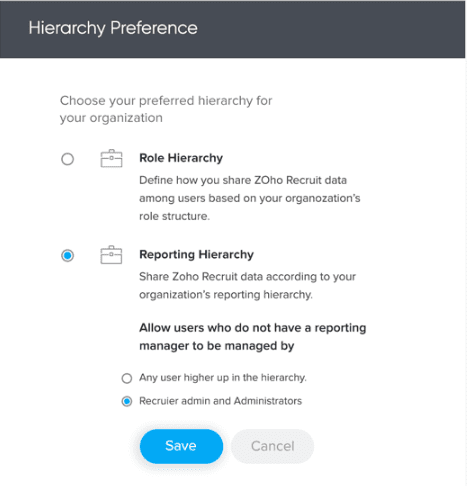Click 'Choose your preferred hierarchy' intro text

(166, 109)
